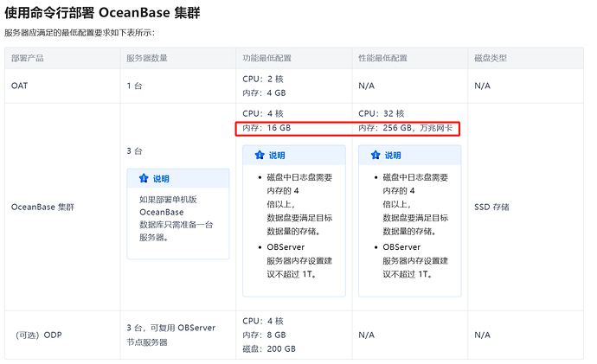Click the OBServer memory bullet in performance config note

click(415, 260)
